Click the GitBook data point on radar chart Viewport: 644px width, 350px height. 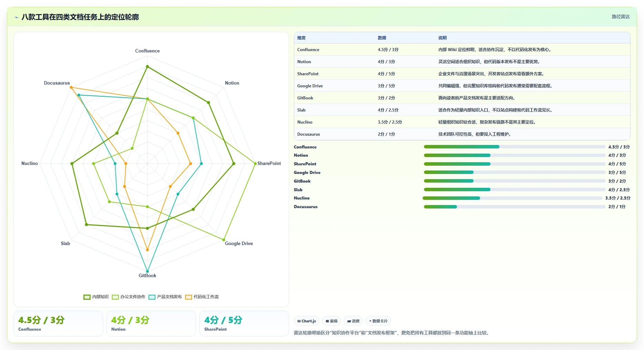coord(147,271)
